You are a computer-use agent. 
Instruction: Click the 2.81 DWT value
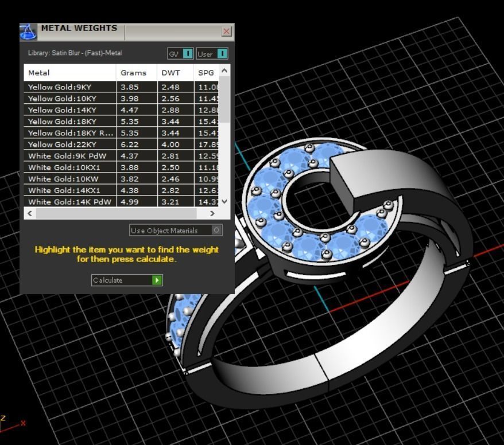coord(170,156)
